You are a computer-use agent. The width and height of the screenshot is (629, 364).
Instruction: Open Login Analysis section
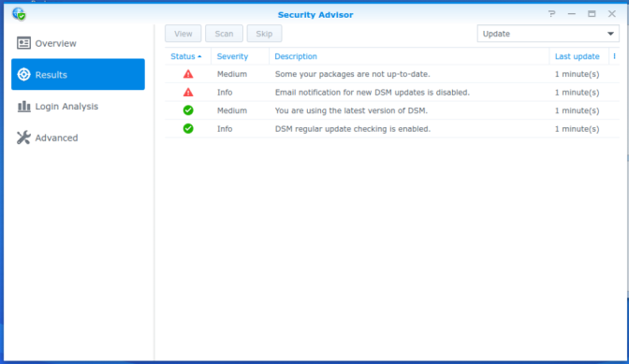click(78, 107)
